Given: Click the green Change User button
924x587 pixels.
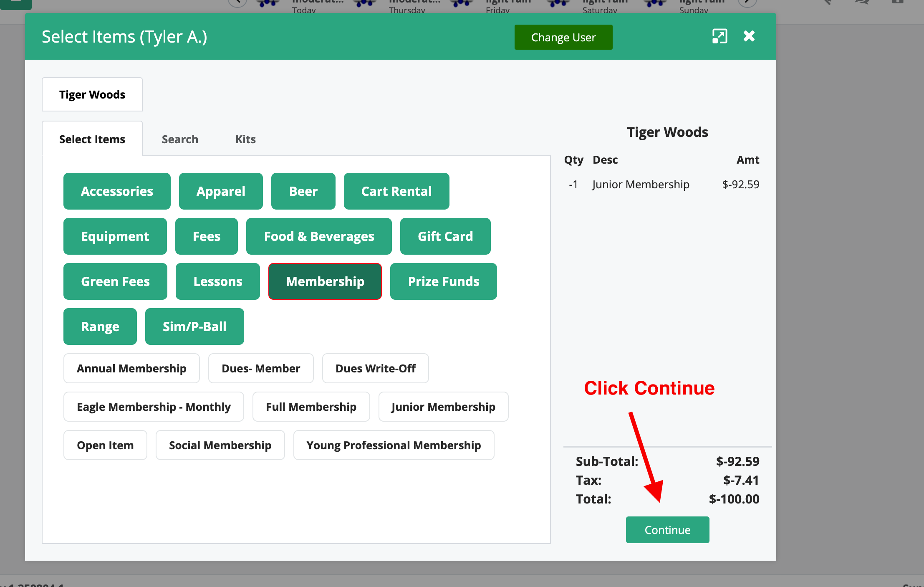Looking at the screenshot, I should tap(563, 37).
